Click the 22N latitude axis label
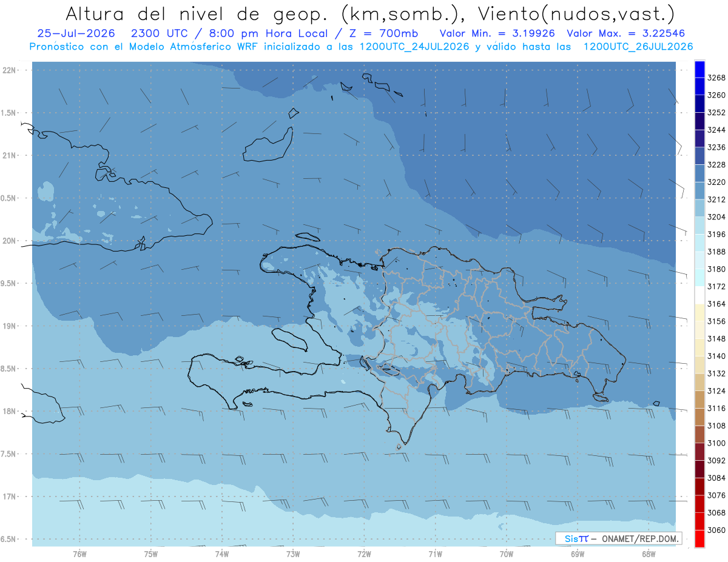The height and width of the screenshot is (562, 728). 9,70
